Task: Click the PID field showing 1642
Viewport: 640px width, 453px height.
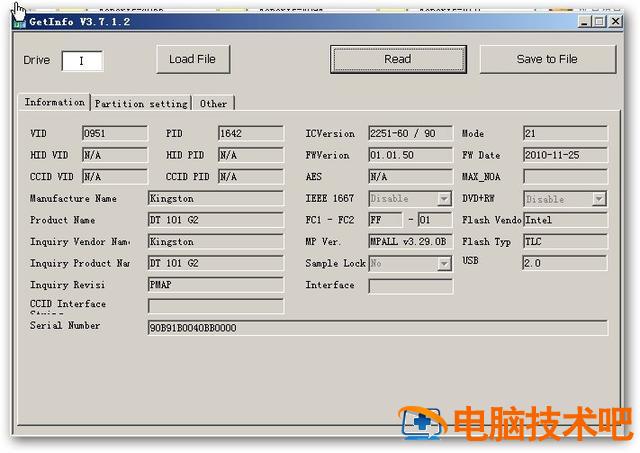Action: (251, 133)
